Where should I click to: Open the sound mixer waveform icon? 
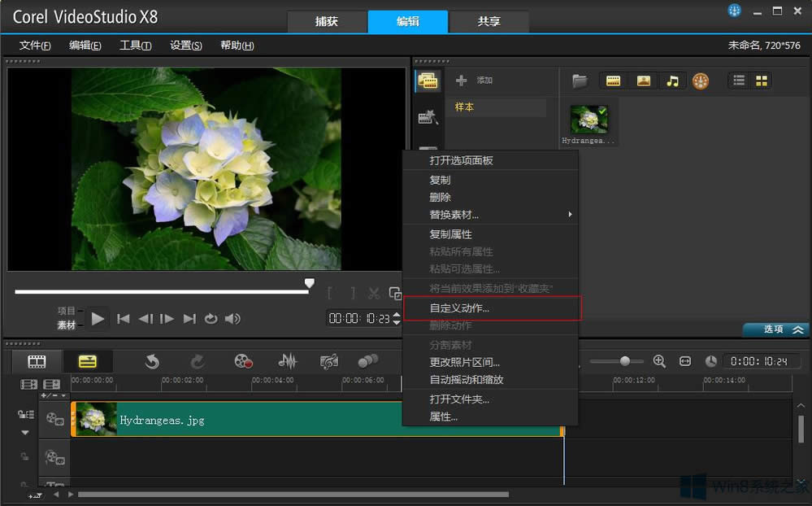(287, 361)
